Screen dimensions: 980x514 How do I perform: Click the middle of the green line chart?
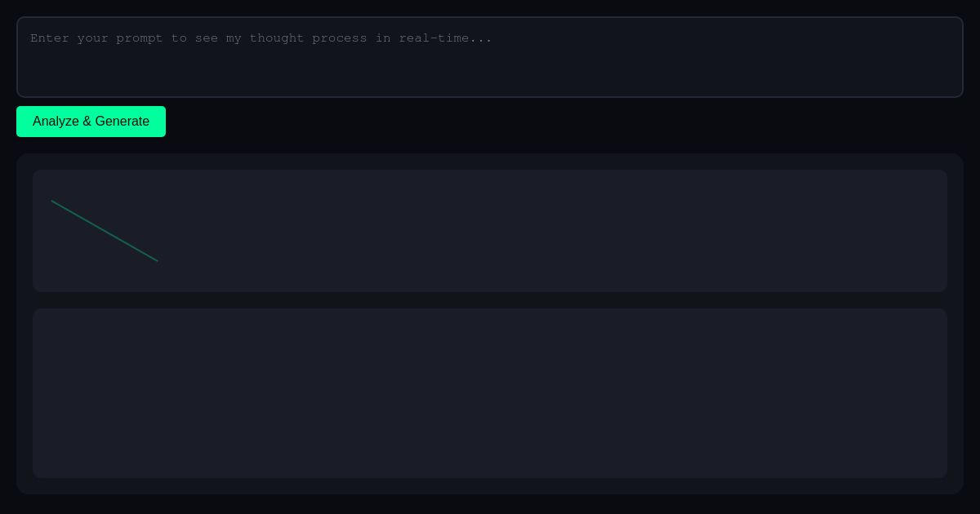click(x=105, y=231)
